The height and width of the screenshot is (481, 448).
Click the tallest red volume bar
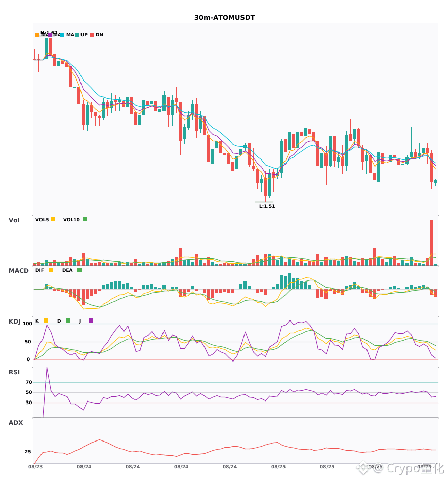click(431, 243)
